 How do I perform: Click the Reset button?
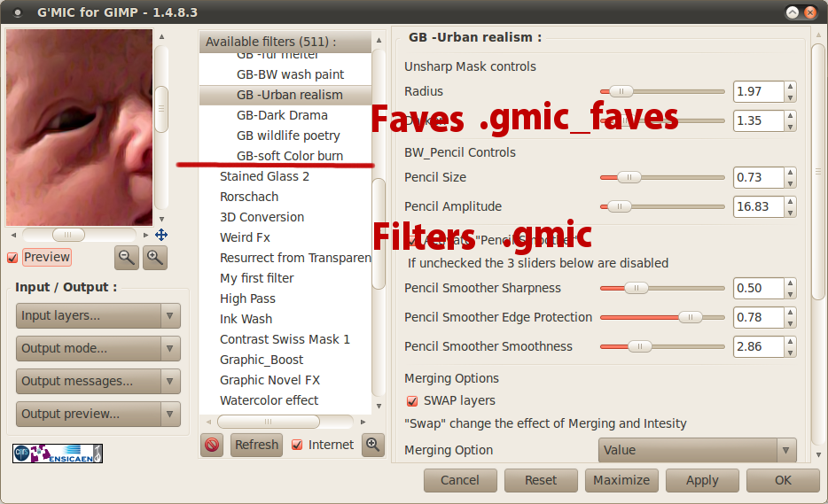541,480
